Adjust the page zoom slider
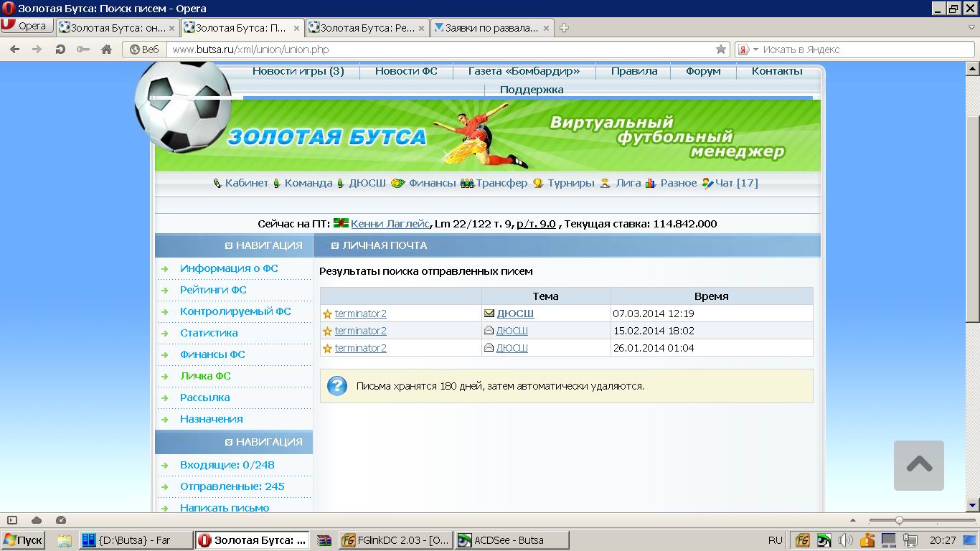 coord(898,520)
